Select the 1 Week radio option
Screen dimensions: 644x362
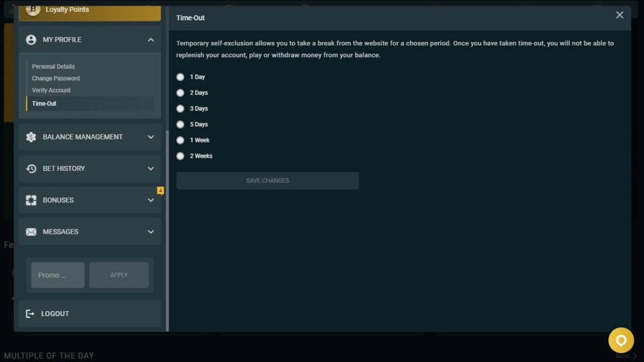[180, 140]
